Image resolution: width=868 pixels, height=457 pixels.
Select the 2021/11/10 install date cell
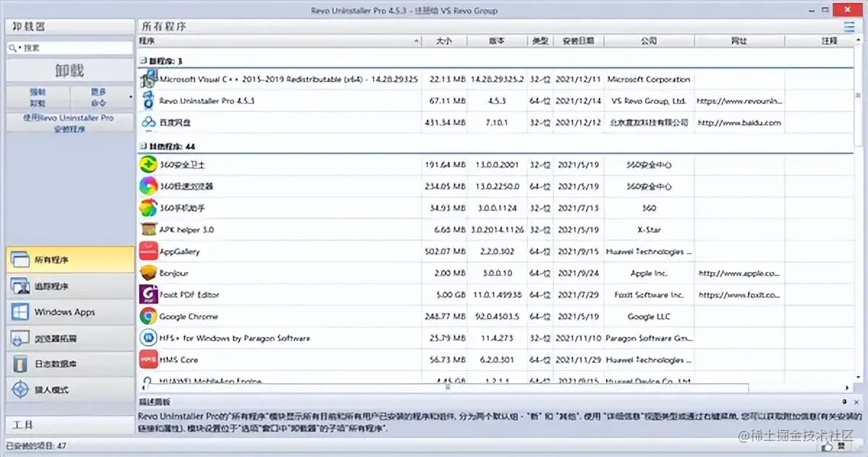coord(579,338)
